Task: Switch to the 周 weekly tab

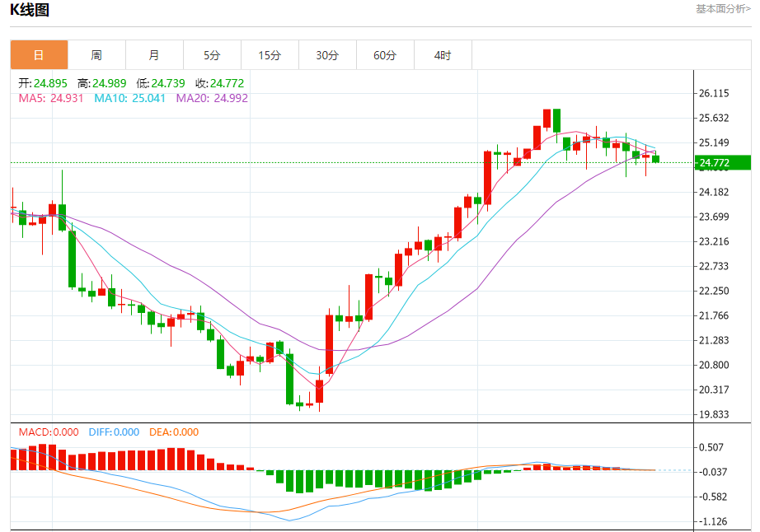Action: coord(96,55)
